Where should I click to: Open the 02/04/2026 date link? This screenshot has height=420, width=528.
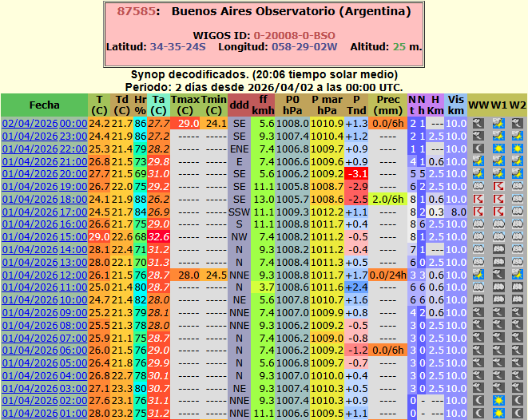tap(30, 124)
